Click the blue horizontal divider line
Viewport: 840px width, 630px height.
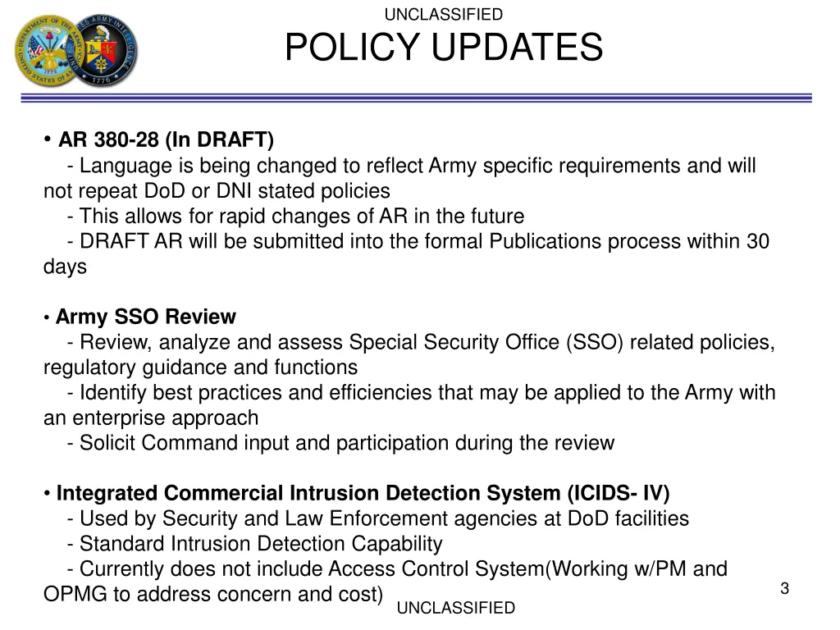tap(416, 98)
